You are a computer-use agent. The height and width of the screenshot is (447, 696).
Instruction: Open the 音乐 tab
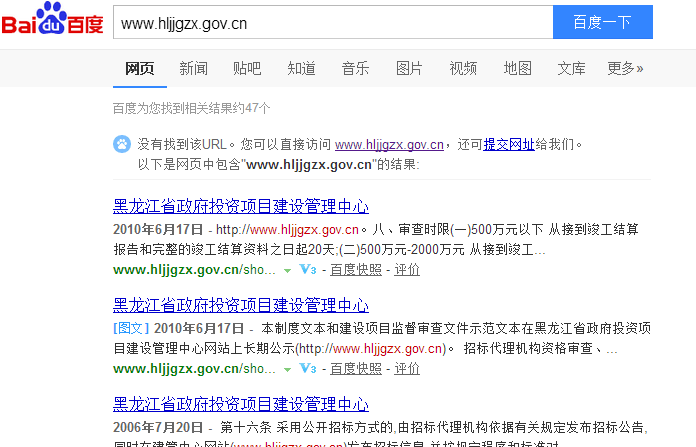[355, 68]
